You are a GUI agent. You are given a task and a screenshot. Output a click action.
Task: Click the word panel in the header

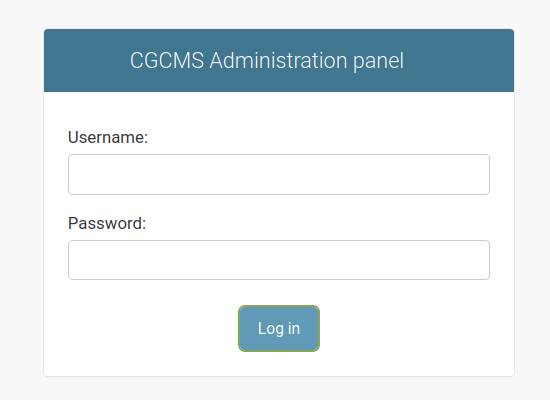point(378,61)
